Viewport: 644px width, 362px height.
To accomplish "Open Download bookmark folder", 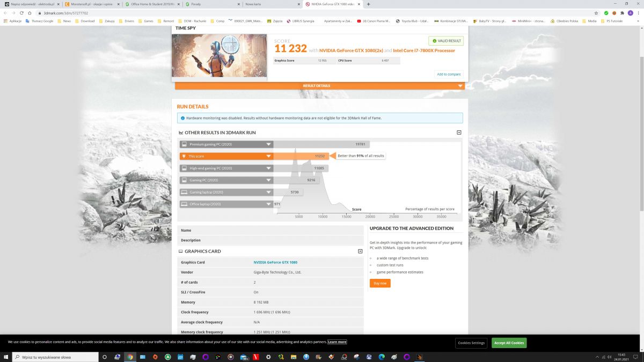I will [x=85, y=21].
